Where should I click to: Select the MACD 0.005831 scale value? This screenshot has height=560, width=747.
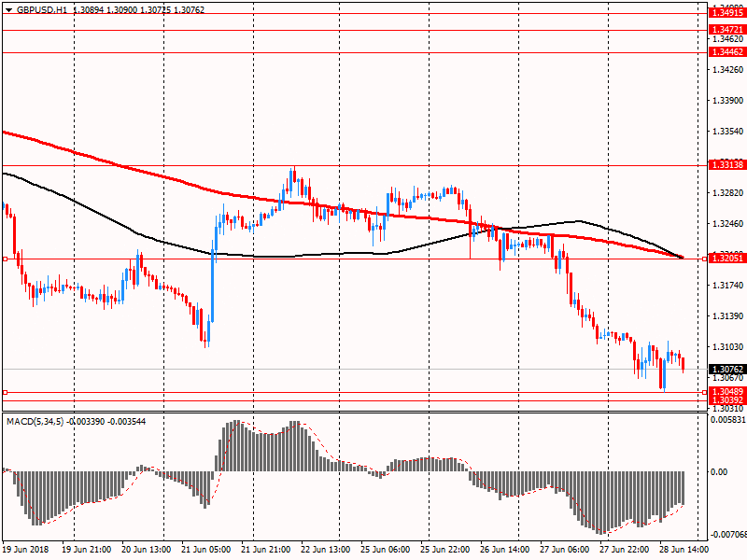728,420
